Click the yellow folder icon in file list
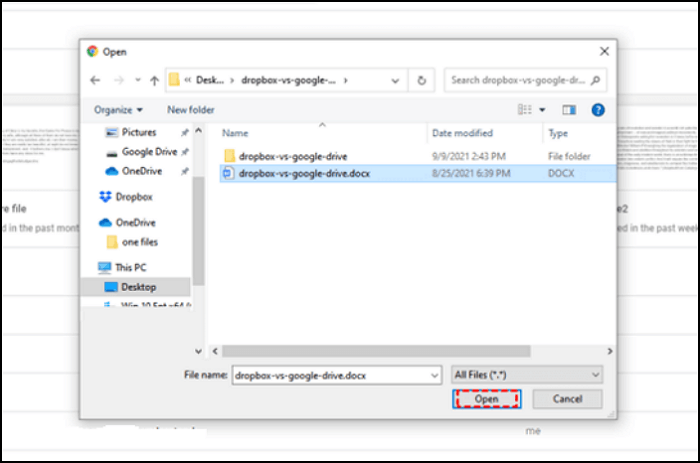 click(229, 156)
